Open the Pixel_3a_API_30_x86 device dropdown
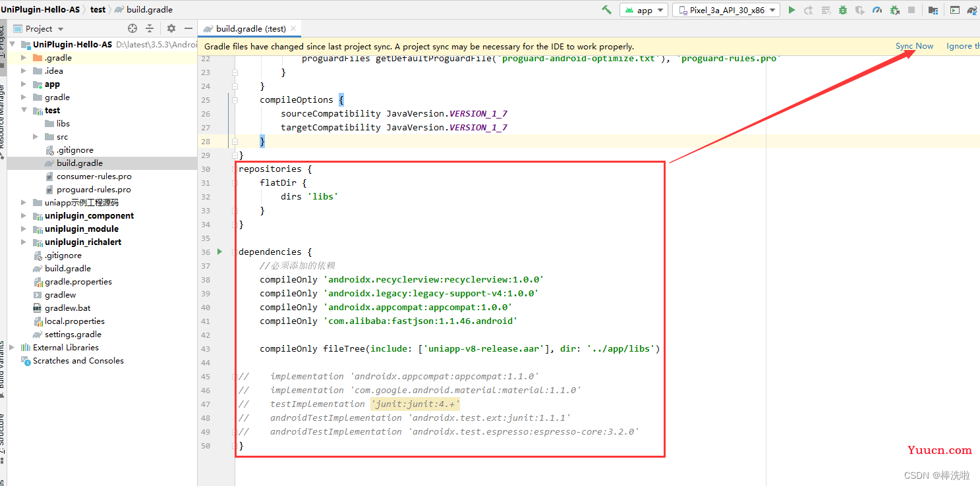Viewport: 980px width, 486px height. click(x=726, y=10)
